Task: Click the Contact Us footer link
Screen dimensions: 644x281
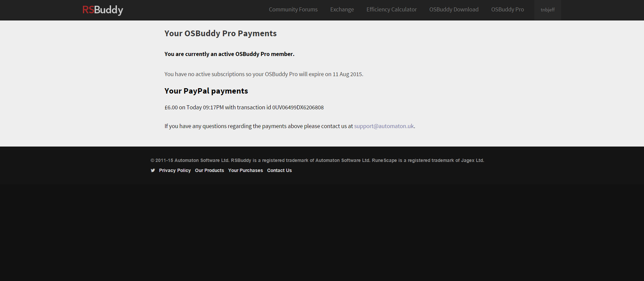Action: [279, 170]
